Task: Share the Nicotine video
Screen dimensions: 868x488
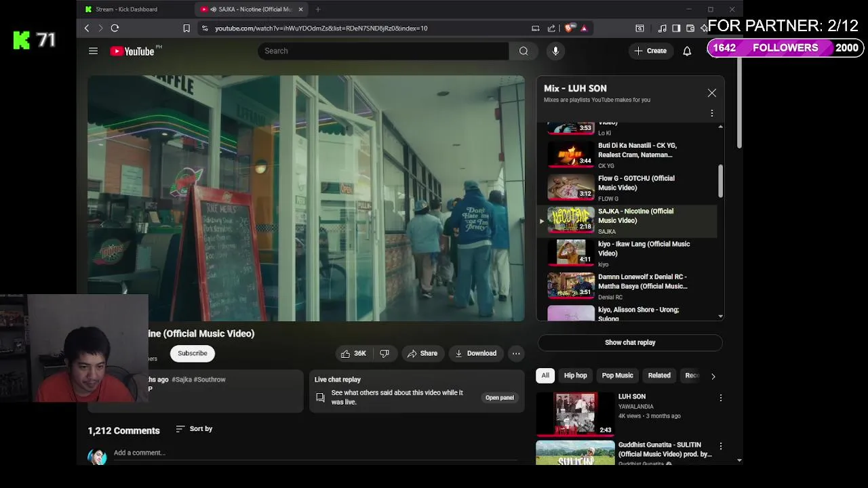Action: (422, 353)
